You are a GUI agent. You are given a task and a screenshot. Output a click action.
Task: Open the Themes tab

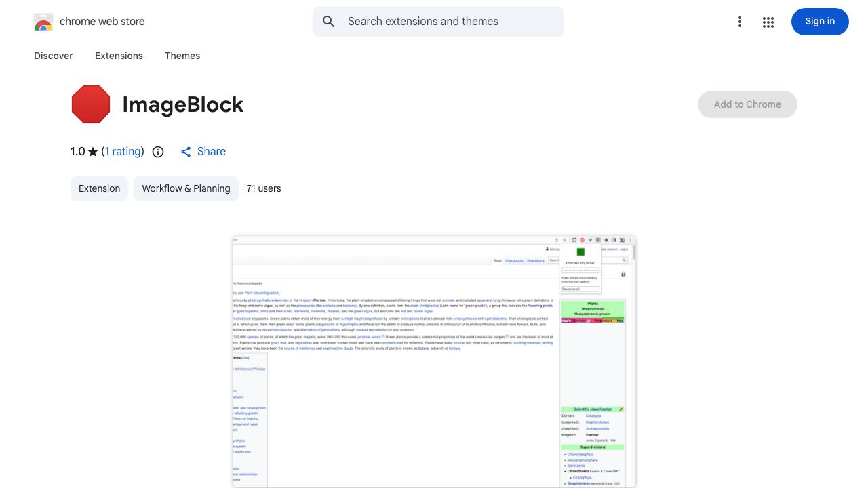pos(182,56)
